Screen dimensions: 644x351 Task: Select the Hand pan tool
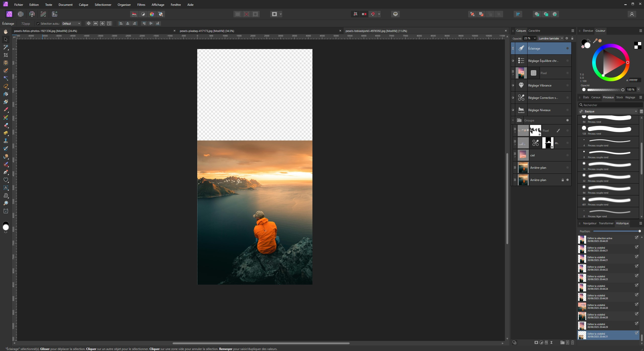[x=6, y=32]
